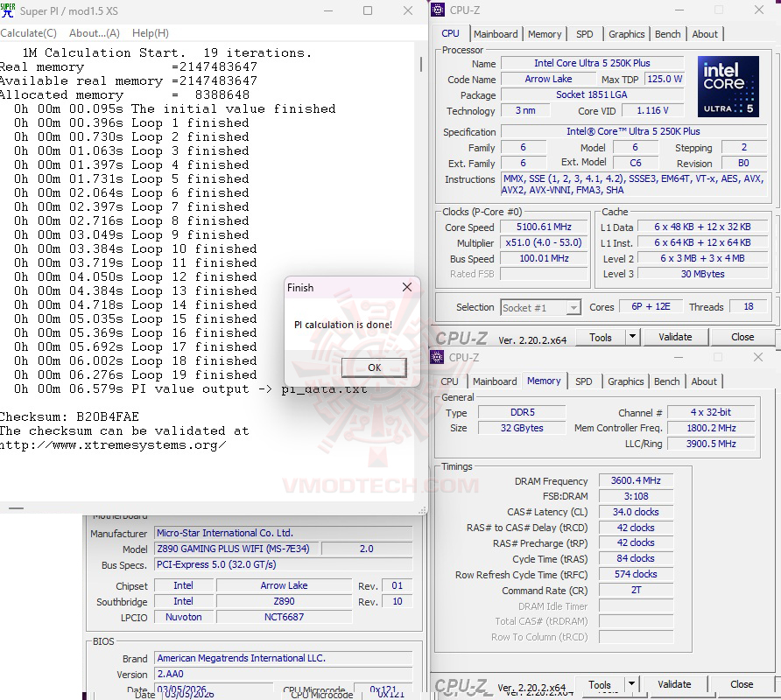Open Graphics tab in upper CPU-Z window
781x700 pixels.
pyautogui.click(x=626, y=34)
